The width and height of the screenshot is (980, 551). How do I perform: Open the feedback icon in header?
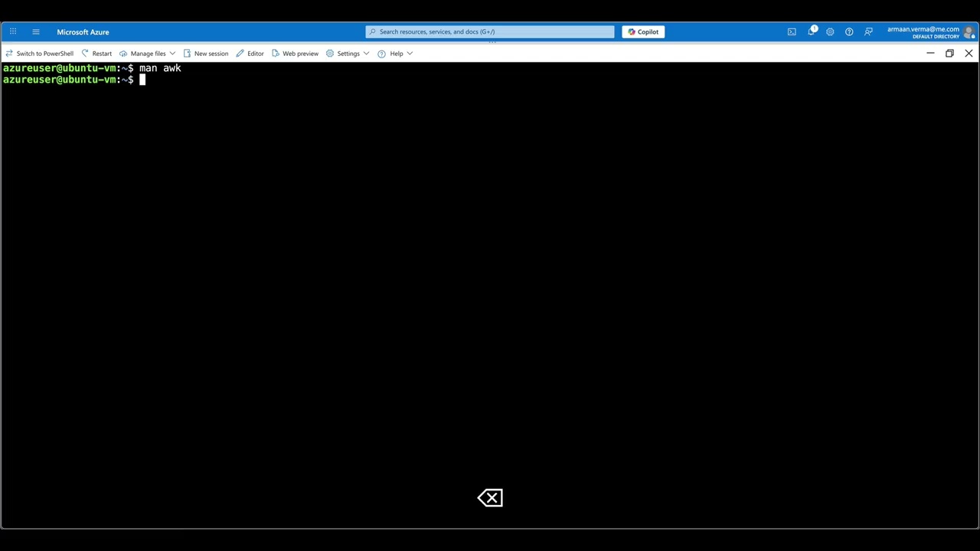point(868,31)
